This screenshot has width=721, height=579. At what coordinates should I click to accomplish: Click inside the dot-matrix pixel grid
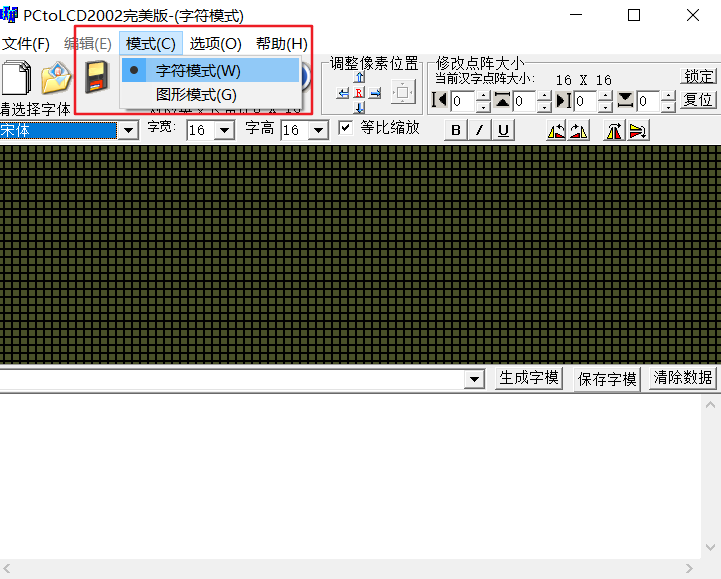360,254
